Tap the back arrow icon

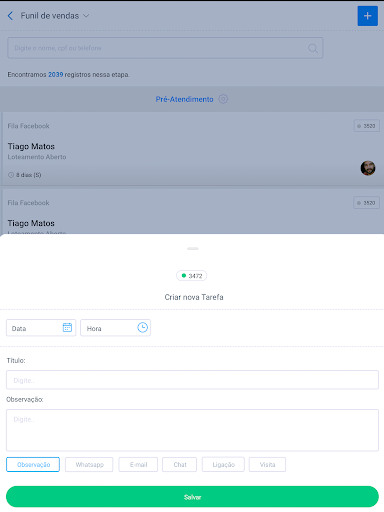click(x=10, y=16)
